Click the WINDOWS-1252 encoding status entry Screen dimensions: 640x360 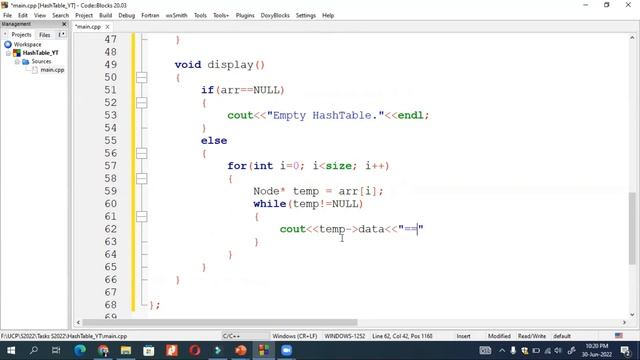pyautogui.click(x=344, y=336)
